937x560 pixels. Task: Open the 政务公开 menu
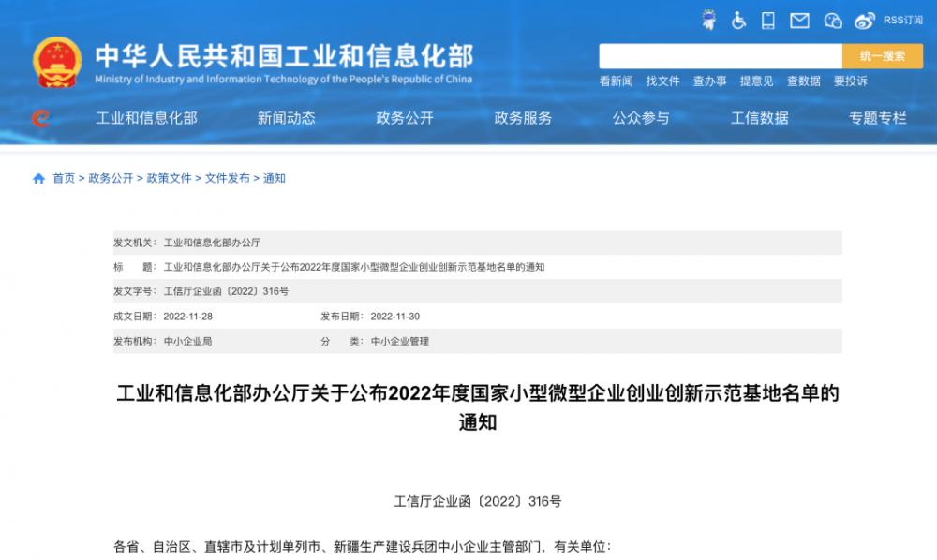(x=405, y=118)
